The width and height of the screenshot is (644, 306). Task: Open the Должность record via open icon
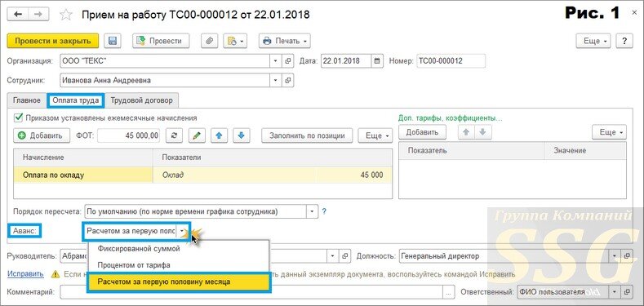pos(627,256)
